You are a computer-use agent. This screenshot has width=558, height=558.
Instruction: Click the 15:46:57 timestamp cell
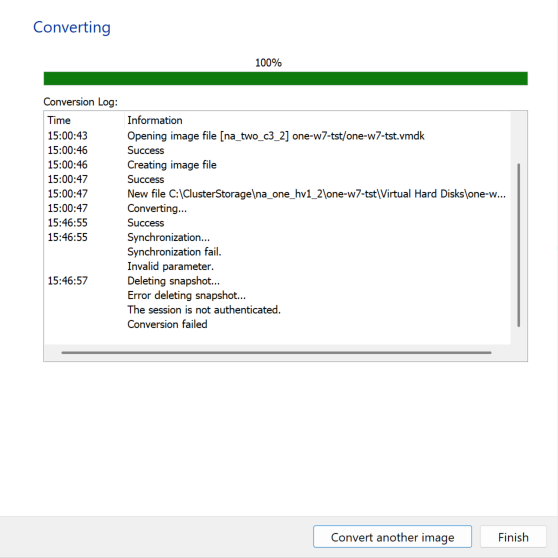(x=68, y=281)
